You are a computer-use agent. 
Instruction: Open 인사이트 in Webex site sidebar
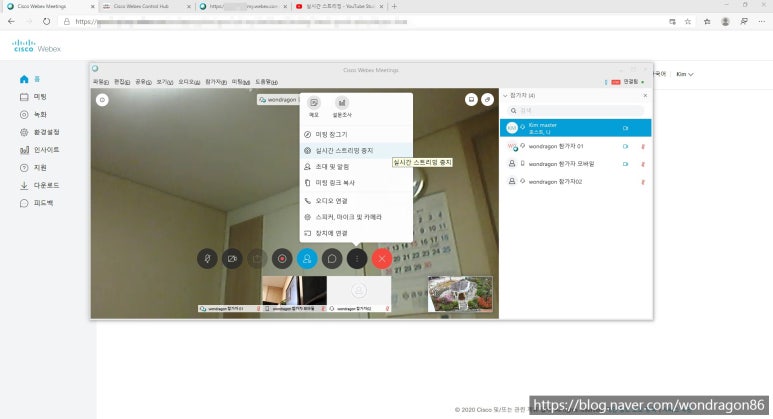click(39, 150)
